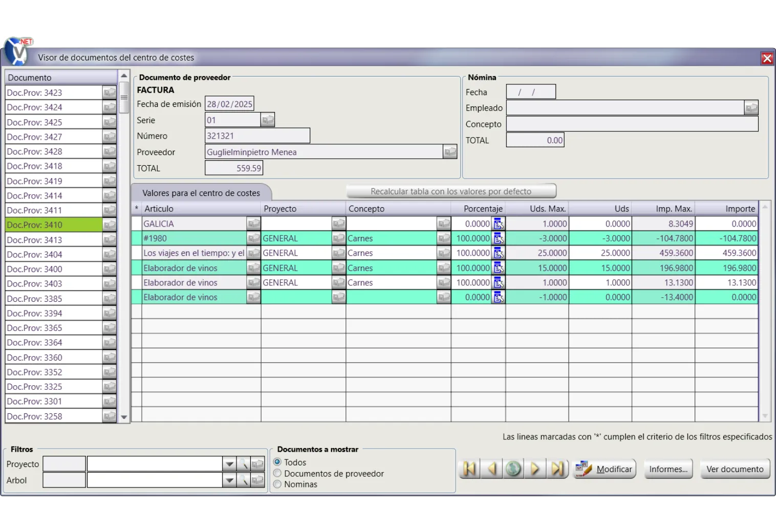Expand the Proyecto filter dropdown
The height and width of the screenshot is (532, 776).
point(229,464)
